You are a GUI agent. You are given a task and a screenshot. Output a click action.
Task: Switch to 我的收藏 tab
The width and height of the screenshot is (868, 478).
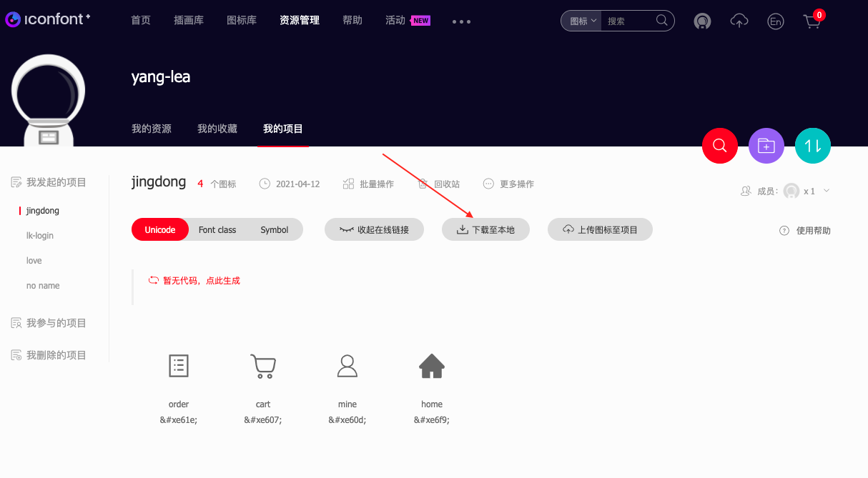point(217,129)
